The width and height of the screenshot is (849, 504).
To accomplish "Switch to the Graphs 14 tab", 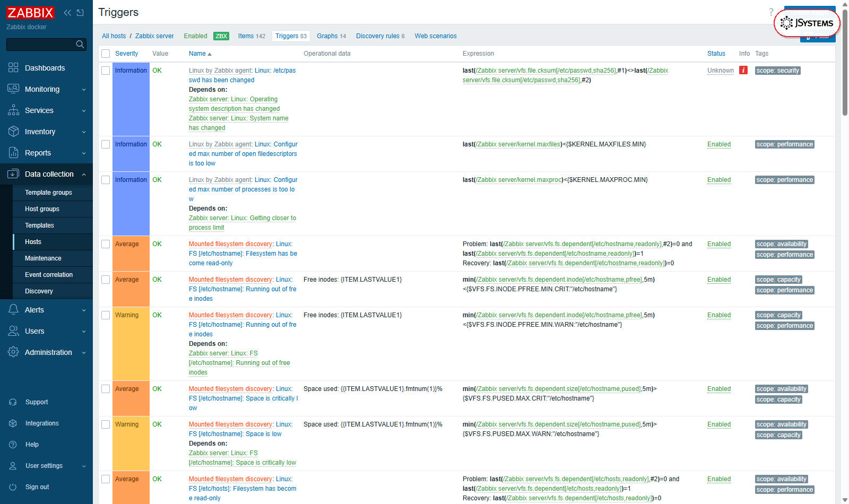I will click(x=331, y=36).
